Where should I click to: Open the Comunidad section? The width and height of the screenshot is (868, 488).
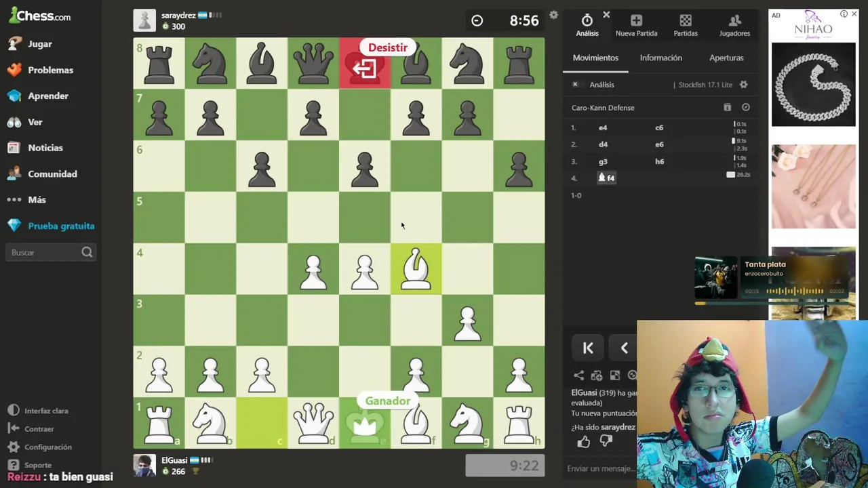[x=43, y=174]
